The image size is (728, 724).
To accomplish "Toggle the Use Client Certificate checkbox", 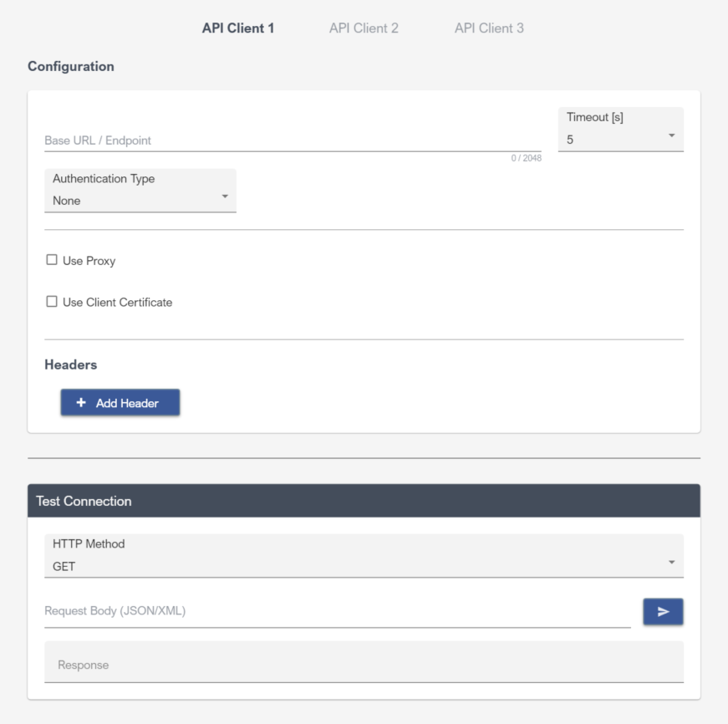I will [52, 302].
